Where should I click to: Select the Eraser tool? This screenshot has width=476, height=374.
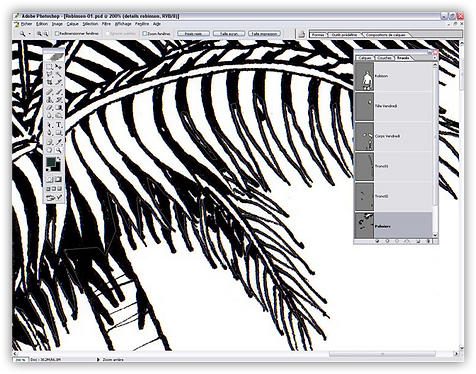[x=49, y=108]
